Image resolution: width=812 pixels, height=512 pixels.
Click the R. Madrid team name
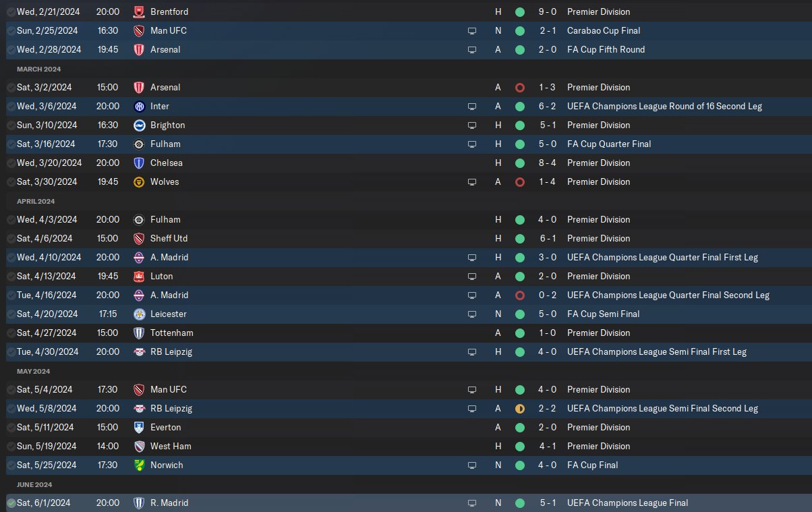click(x=169, y=503)
